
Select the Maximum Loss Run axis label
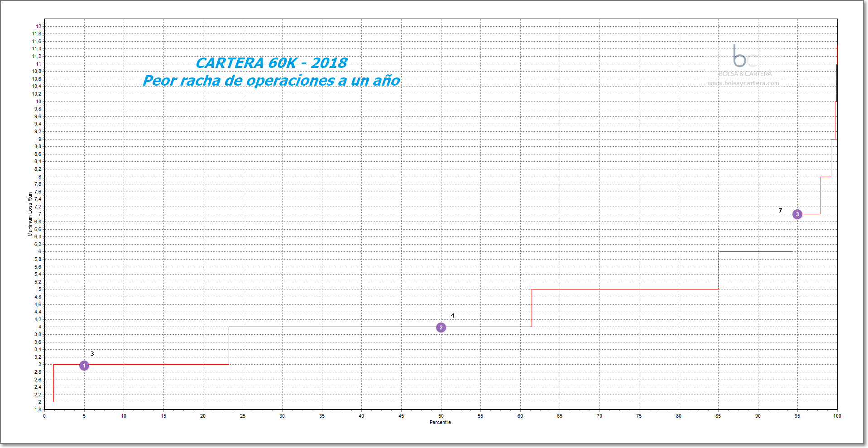[30, 214]
